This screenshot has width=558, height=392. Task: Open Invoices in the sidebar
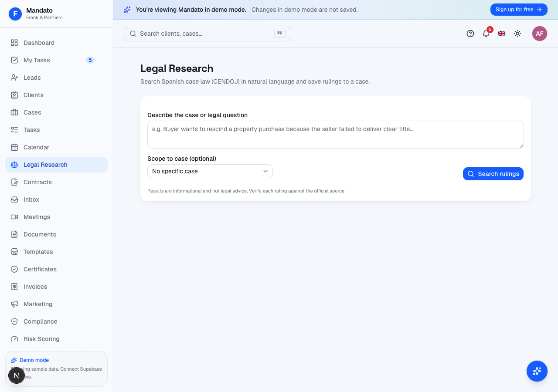point(56,287)
